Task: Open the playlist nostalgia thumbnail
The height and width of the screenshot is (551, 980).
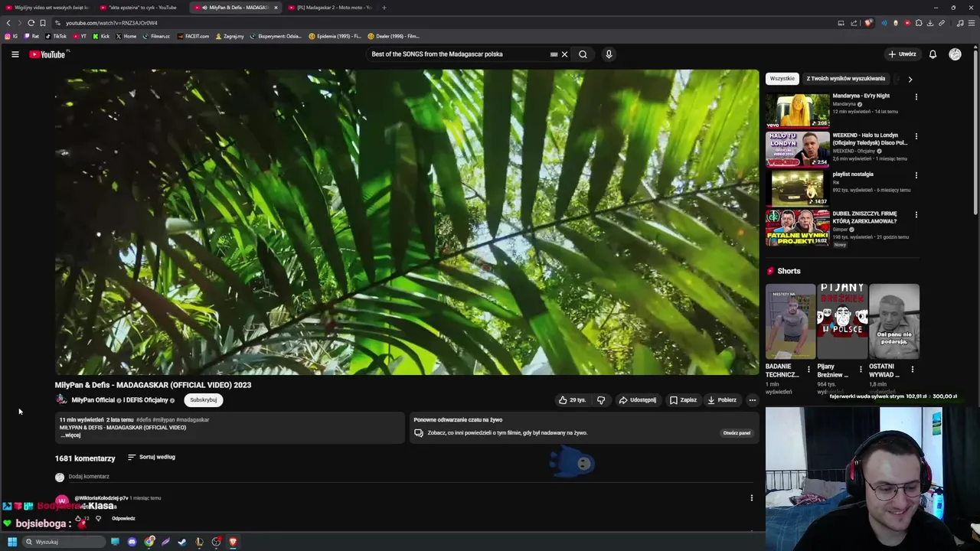Action: (798, 188)
